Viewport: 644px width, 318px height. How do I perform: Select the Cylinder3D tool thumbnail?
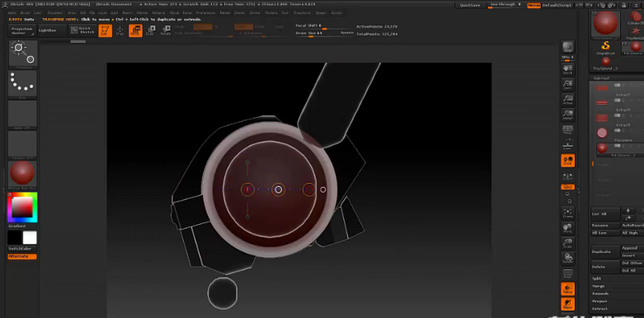(x=637, y=18)
